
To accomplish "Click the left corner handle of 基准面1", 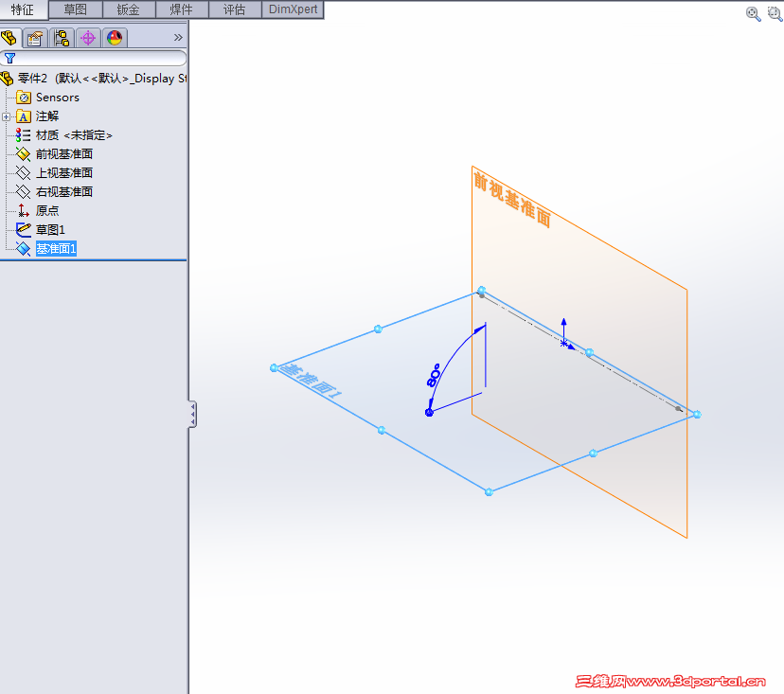I will pyautogui.click(x=274, y=368).
